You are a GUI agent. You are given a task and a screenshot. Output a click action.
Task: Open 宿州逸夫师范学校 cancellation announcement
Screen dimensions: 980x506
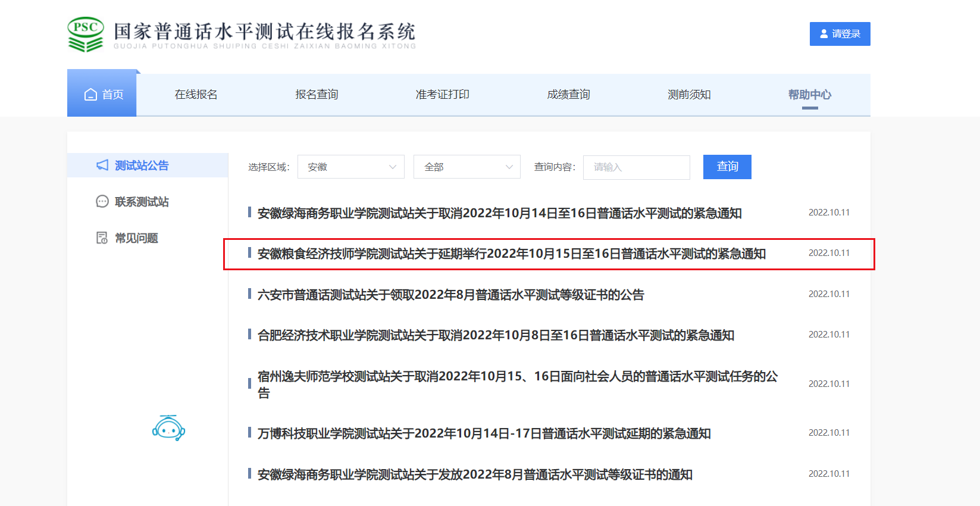[x=517, y=384]
